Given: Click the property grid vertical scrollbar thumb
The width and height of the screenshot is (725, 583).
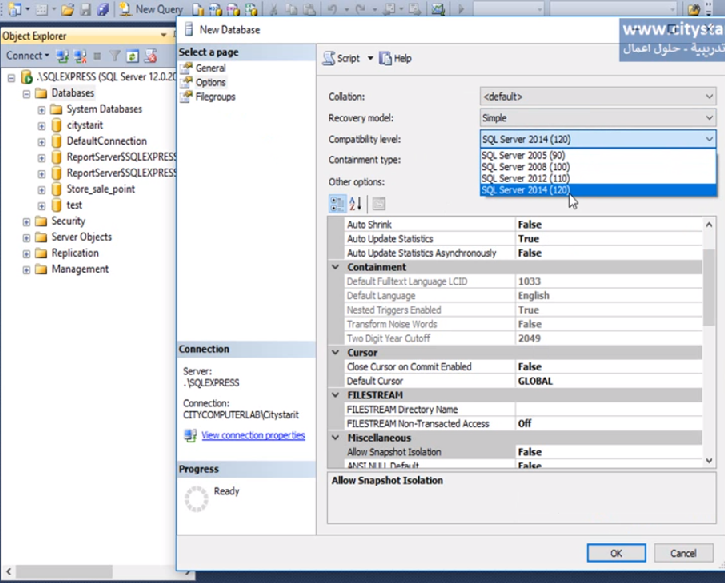Looking at the screenshot, I should (708, 287).
